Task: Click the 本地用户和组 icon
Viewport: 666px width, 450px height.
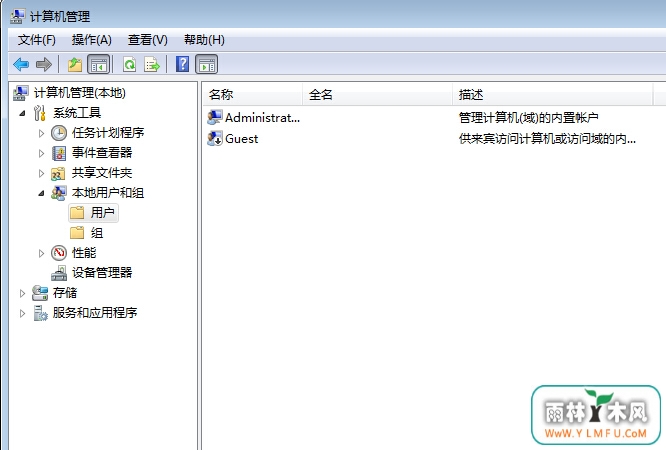Action: coord(59,193)
